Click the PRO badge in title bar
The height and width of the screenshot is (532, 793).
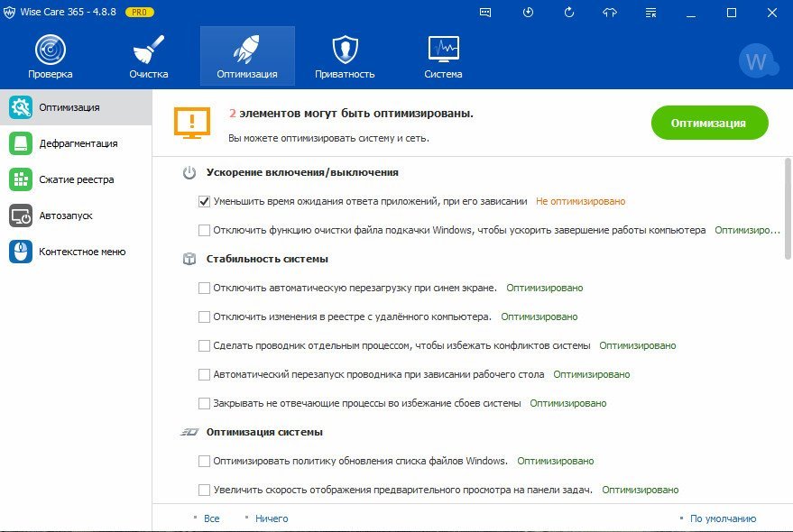(x=140, y=12)
